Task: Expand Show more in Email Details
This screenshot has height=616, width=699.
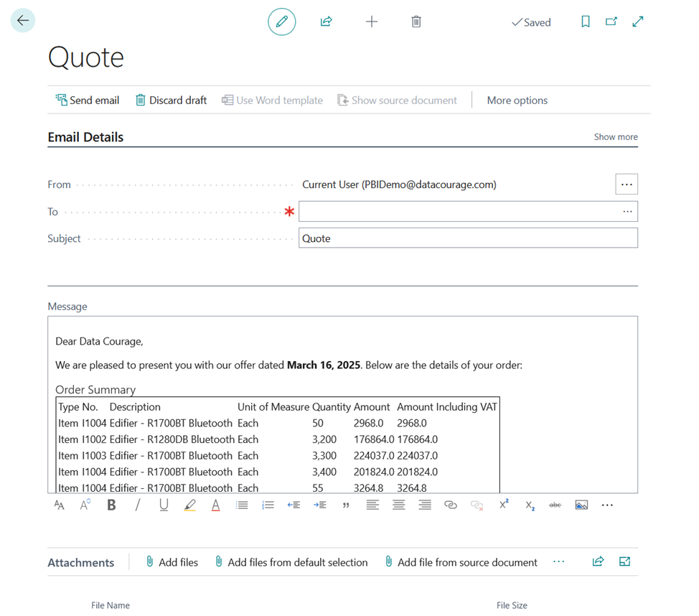Action: coord(615,137)
